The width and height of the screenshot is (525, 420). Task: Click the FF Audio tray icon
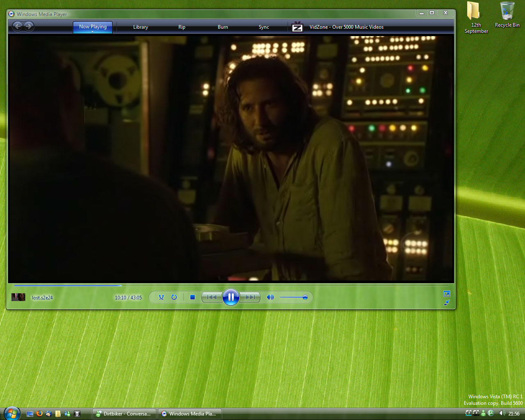pyautogui.click(x=468, y=413)
